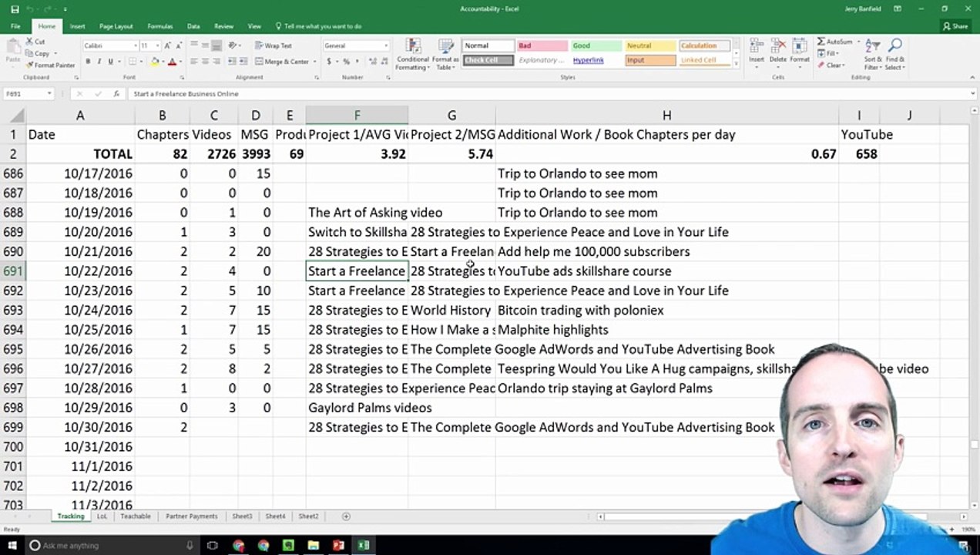
Task: Align text right icon
Action: tap(217, 62)
